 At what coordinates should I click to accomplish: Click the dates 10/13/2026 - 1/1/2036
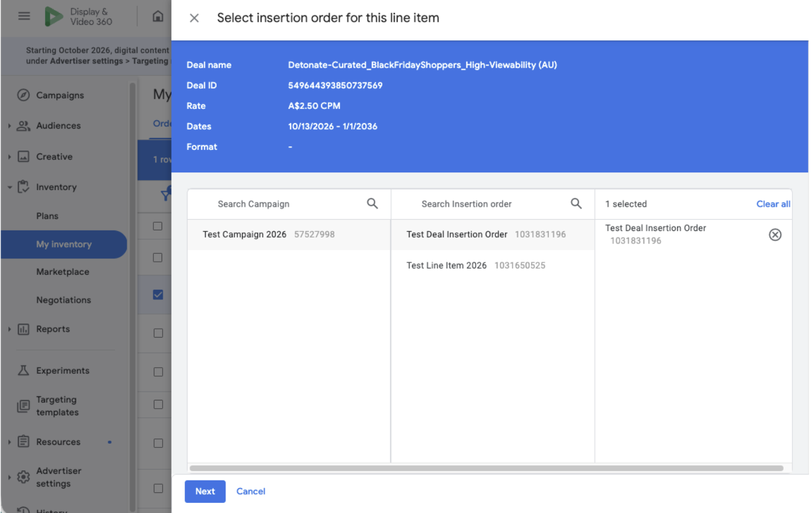click(333, 126)
